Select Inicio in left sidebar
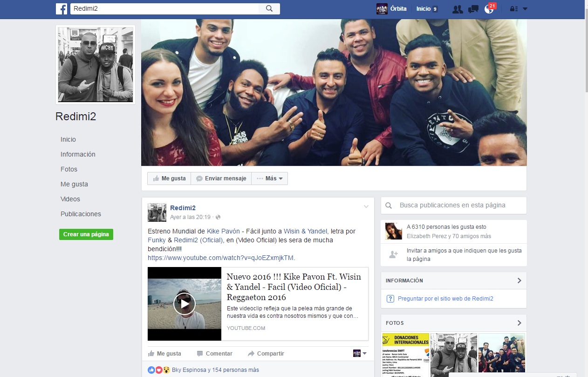588x377 pixels. [x=68, y=139]
